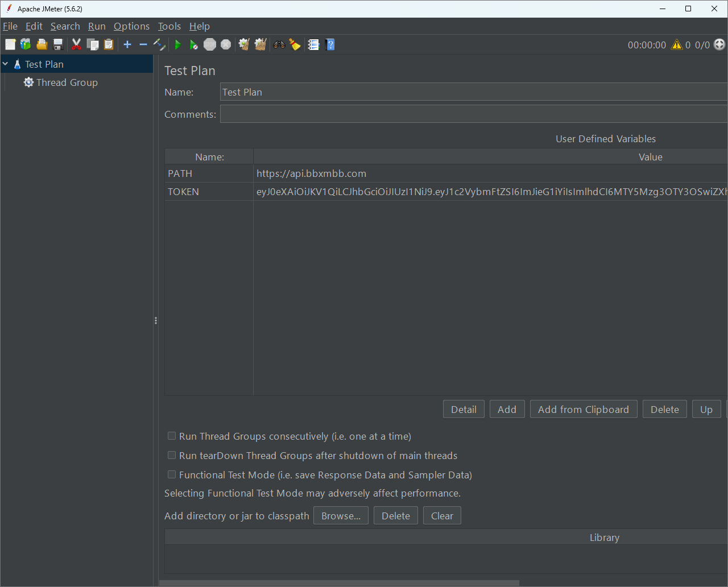Click the Cut scissors icon

[x=76, y=44]
